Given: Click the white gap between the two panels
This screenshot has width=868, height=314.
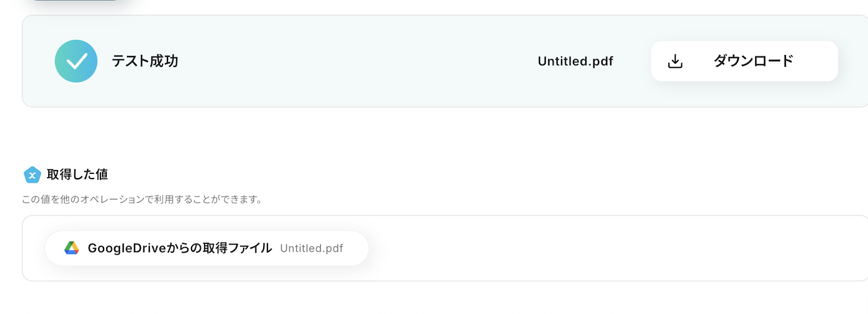Looking at the screenshot, I should click(434, 136).
